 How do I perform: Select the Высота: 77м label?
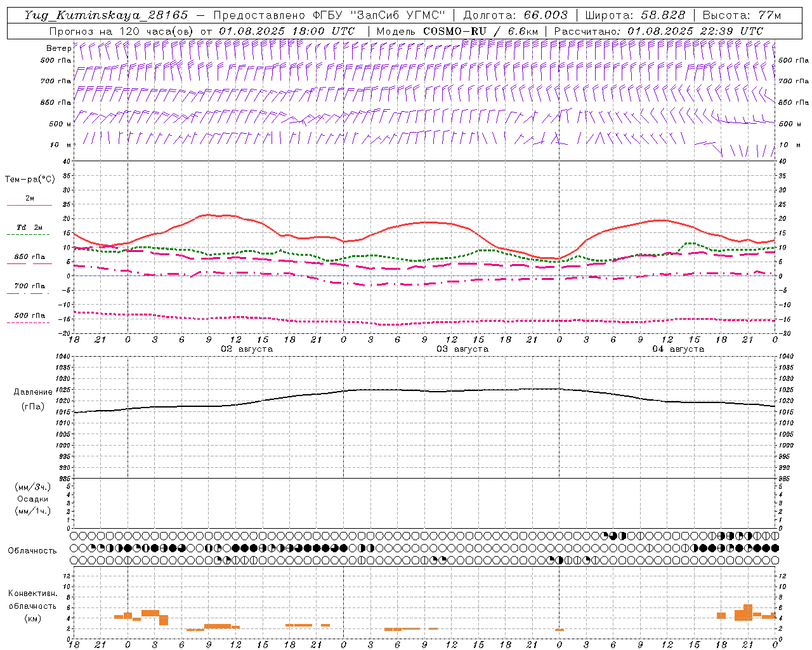[x=742, y=15]
